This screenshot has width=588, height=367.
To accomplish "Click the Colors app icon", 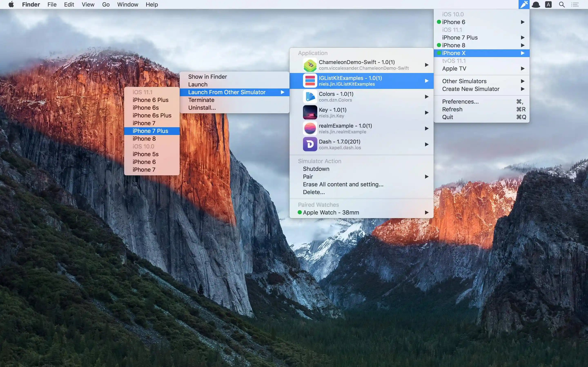I will click(310, 96).
